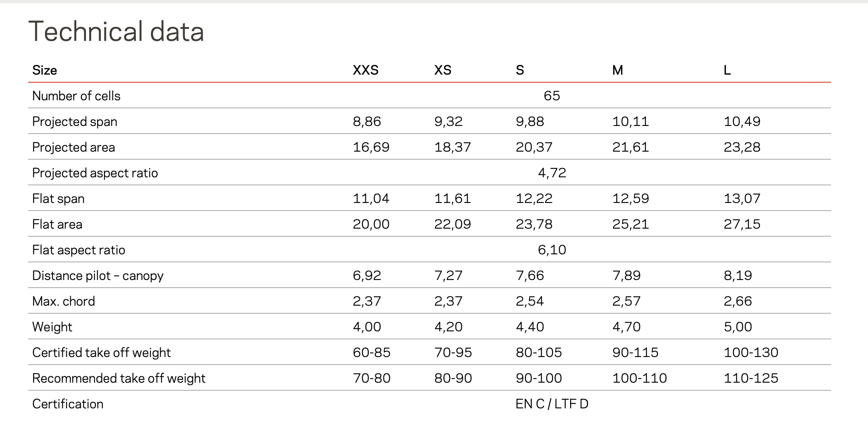Click the EN C / LTF D certification value

pos(552,404)
